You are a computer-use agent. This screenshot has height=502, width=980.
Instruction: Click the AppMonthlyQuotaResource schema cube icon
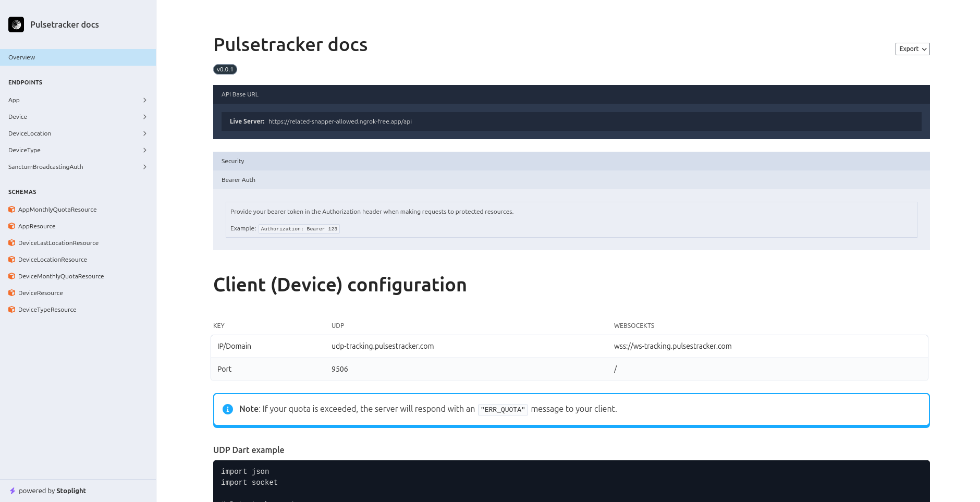[x=11, y=210]
